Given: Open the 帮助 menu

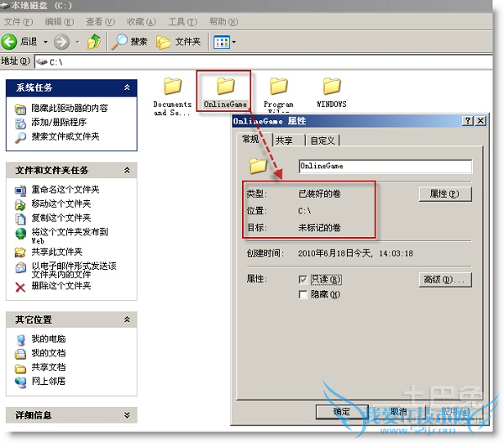Looking at the screenshot, I should (x=223, y=22).
